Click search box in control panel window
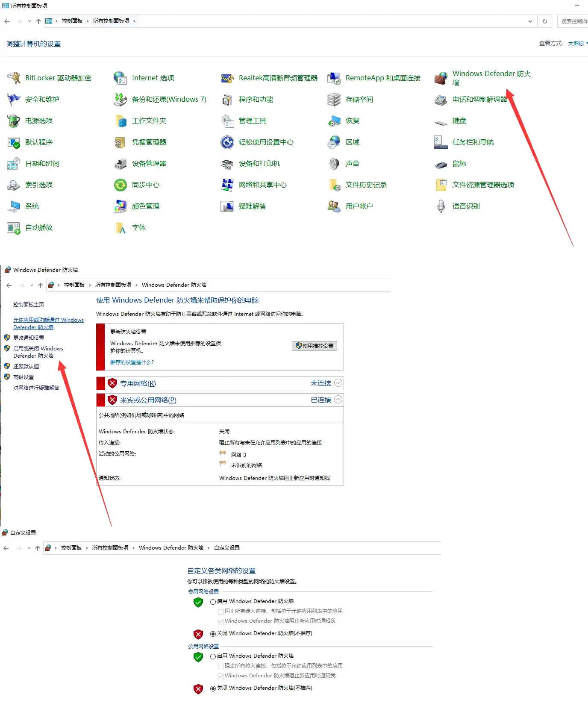This screenshot has width=588, height=706. [573, 21]
